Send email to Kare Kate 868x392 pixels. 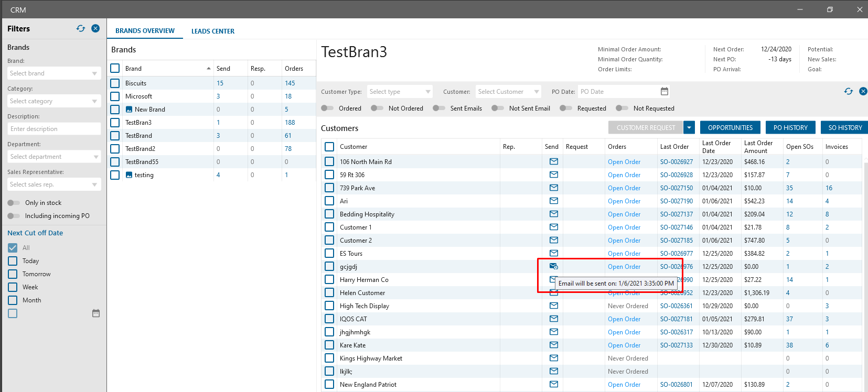click(x=554, y=345)
